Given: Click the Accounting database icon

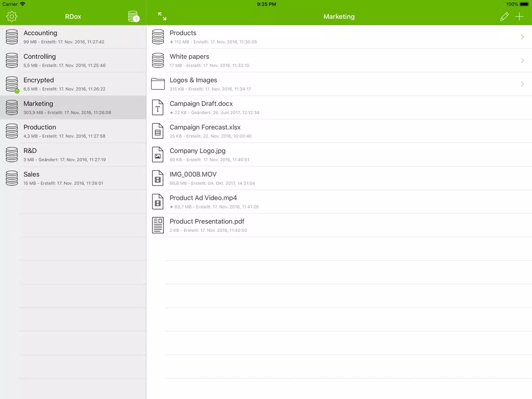Looking at the screenshot, I should click(x=12, y=37).
